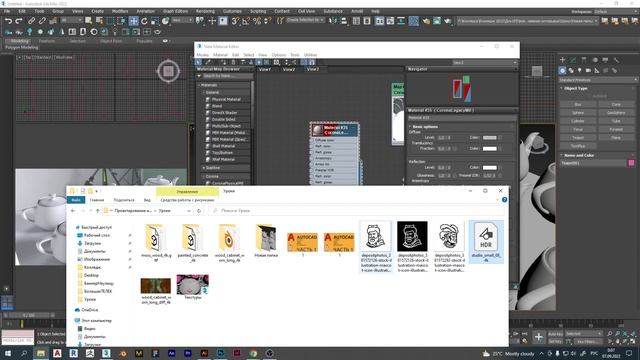640x360 pixels.
Task: Open the Modify tab in command panel
Action: coord(573,60)
